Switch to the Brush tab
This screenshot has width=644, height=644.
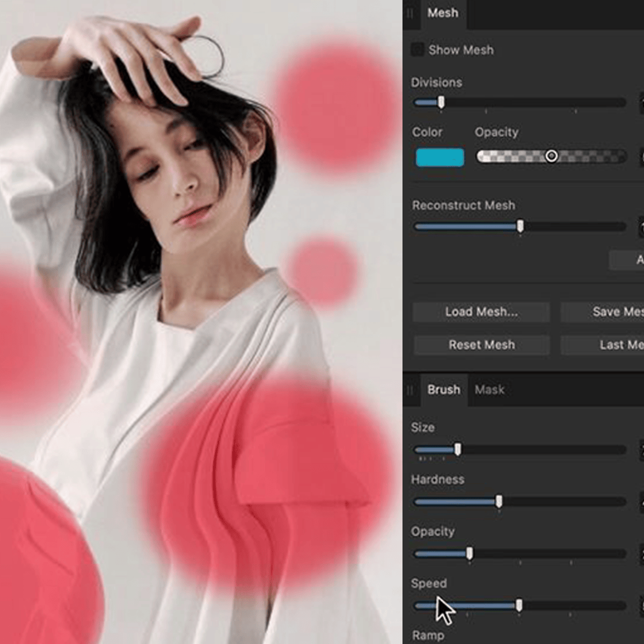point(444,390)
